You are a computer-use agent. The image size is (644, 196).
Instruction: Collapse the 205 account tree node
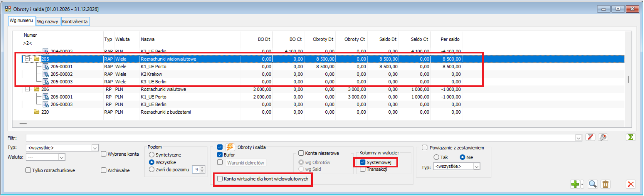[28, 59]
